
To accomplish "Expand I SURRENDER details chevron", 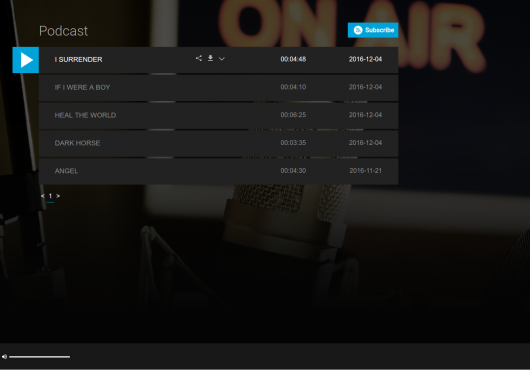I will (x=222, y=59).
